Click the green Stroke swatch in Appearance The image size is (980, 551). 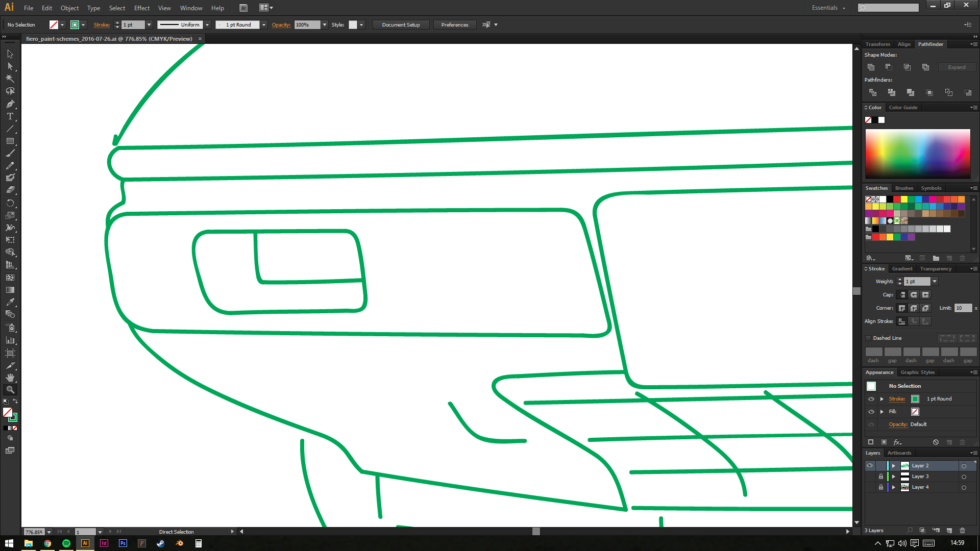pyautogui.click(x=915, y=399)
